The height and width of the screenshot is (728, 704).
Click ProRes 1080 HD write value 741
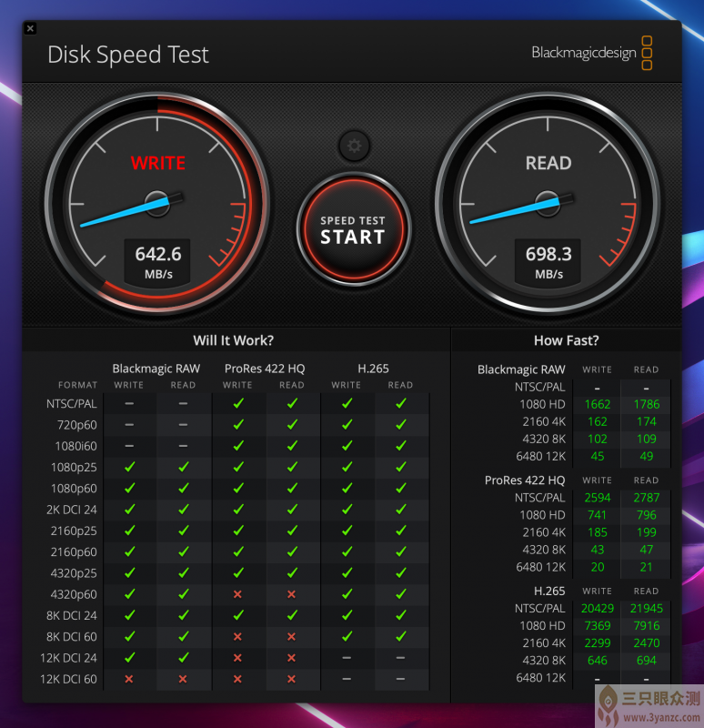598,515
